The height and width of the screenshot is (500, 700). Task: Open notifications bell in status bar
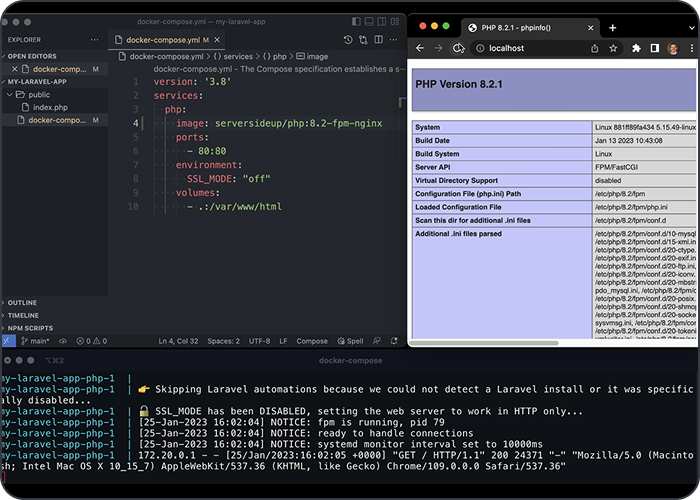pos(396,341)
